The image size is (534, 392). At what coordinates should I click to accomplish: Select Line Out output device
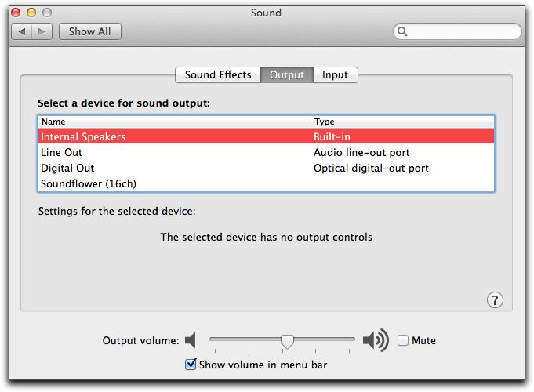point(266,153)
